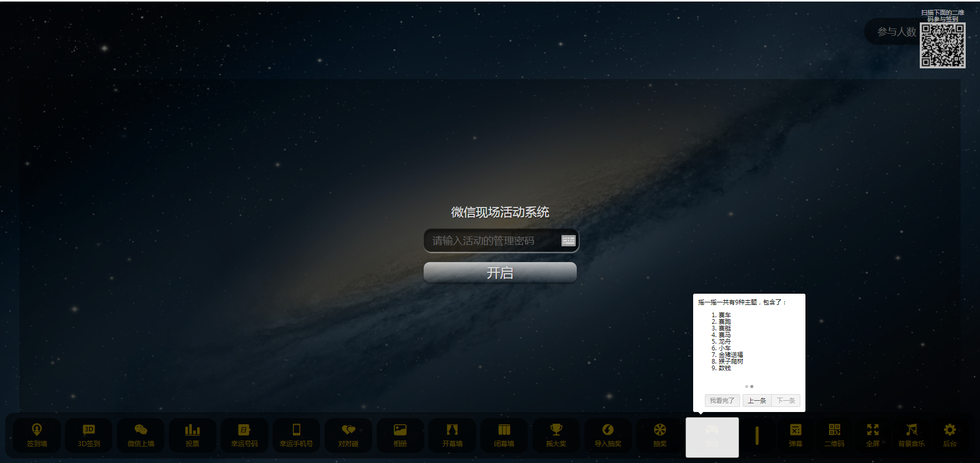Open the 3D签到 feature
The width and height of the screenshot is (980, 463).
(x=89, y=435)
